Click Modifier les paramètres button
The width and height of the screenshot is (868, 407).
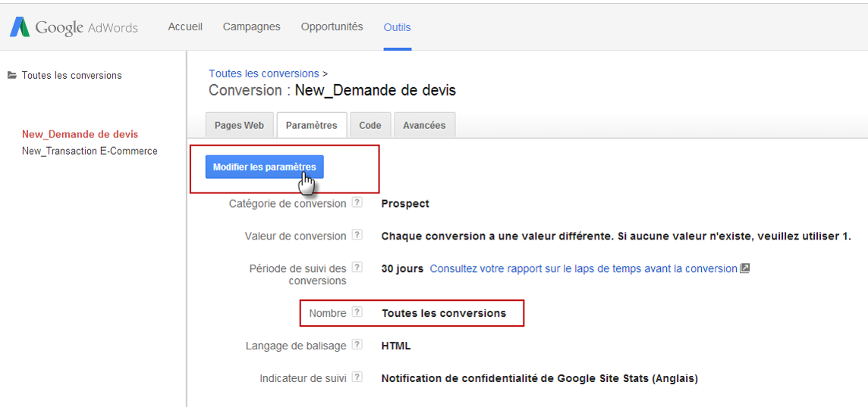point(264,167)
